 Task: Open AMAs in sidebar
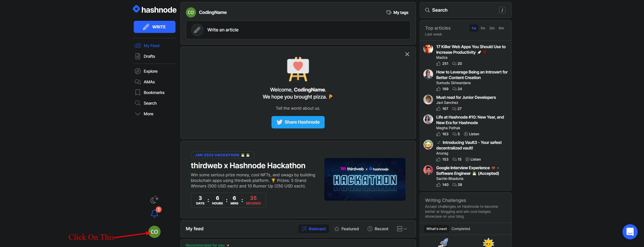point(145,82)
